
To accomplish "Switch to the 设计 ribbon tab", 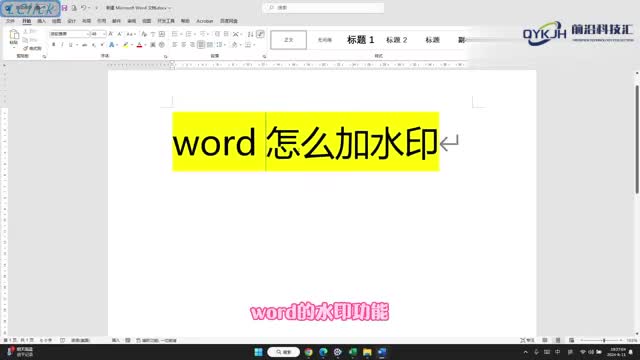I will (71, 21).
